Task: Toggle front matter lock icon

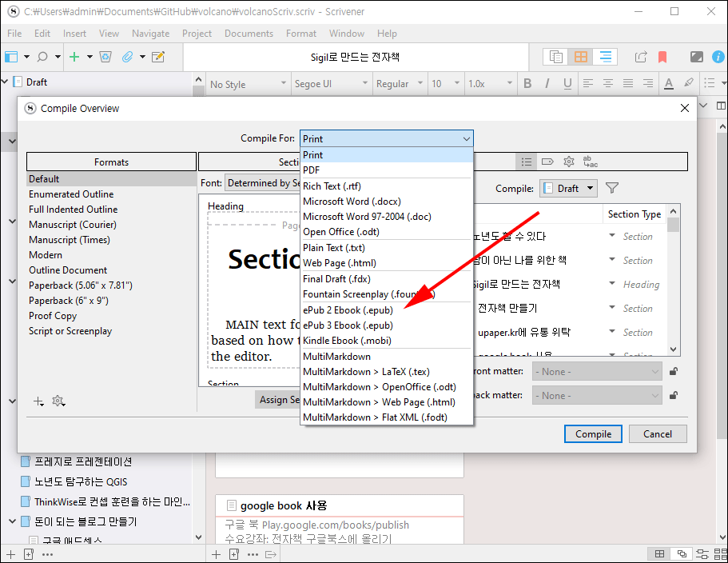Action: 673,371
